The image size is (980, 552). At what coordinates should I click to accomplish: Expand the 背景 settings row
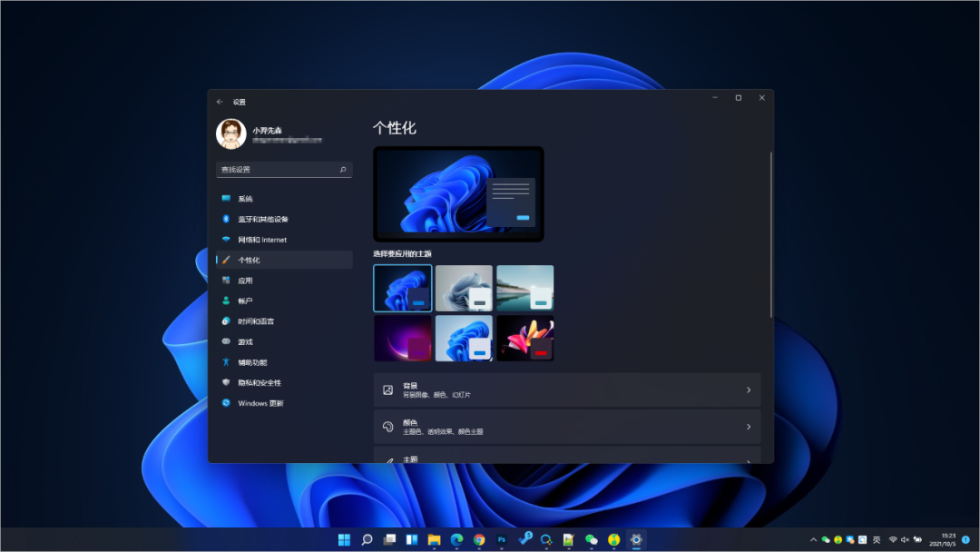coord(567,389)
